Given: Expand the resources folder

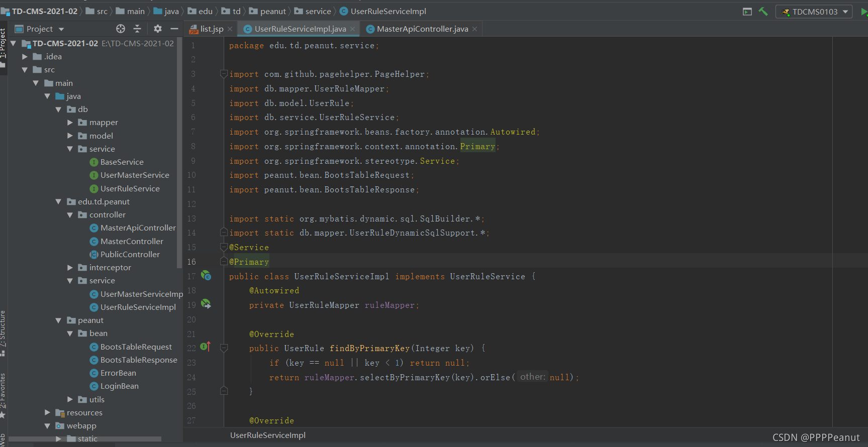Looking at the screenshot, I should 47,412.
